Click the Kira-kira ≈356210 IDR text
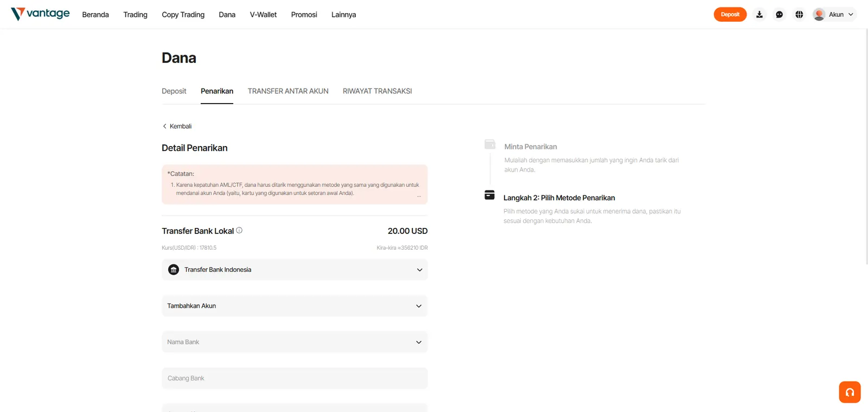868x412 pixels. coord(402,248)
